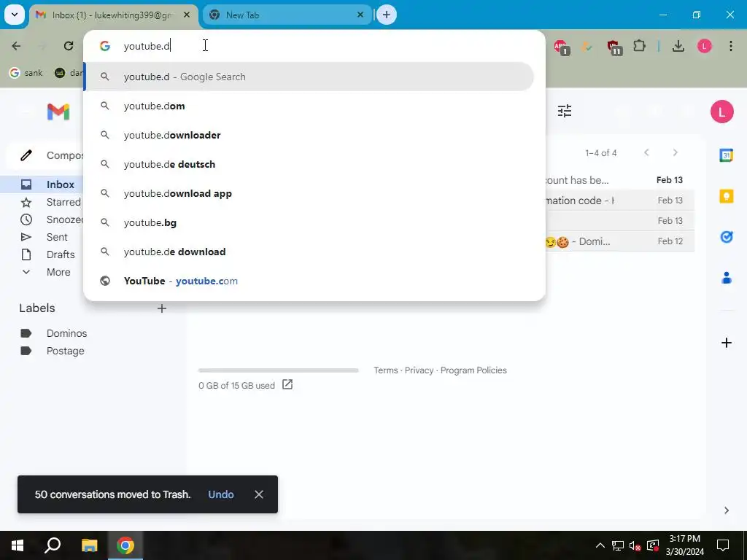The width and height of the screenshot is (747, 560).
Task: Switch to the Gmail Inbox tab
Action: [112, 15]
